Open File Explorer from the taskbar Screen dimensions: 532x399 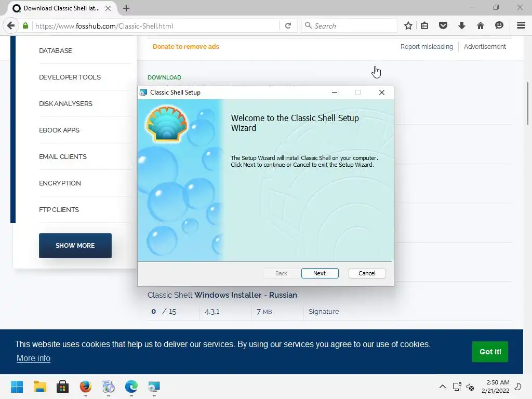[39, 387]
